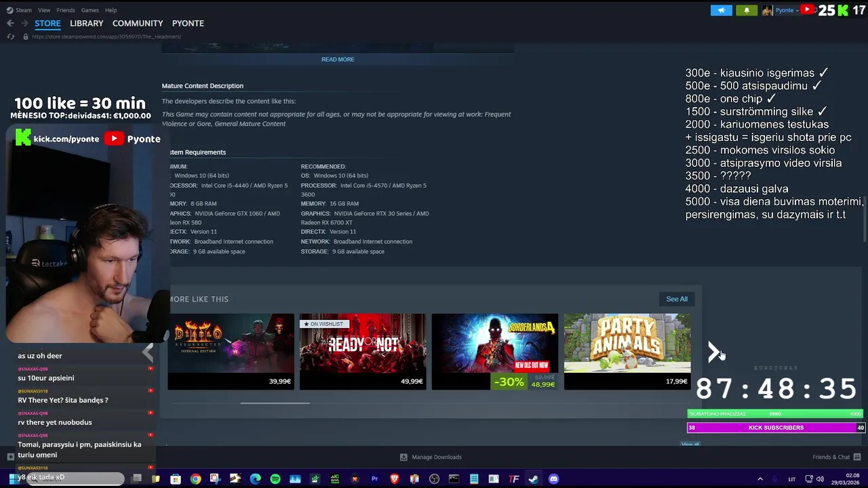
Task: Click the Friends & Chat label
Action: point(831,457)
